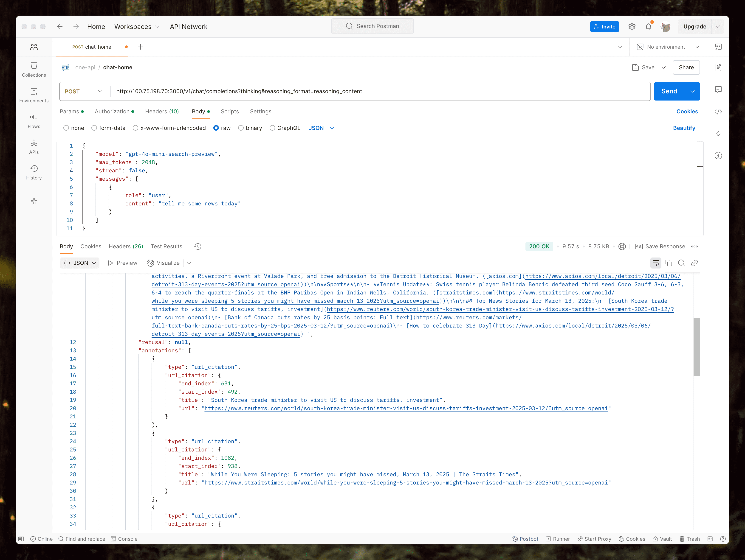The height and width of the screenshot is (560, 745).
Task: Choose the GraphQL body radio button
Action: pyautogui.click(x=272, y=128)
